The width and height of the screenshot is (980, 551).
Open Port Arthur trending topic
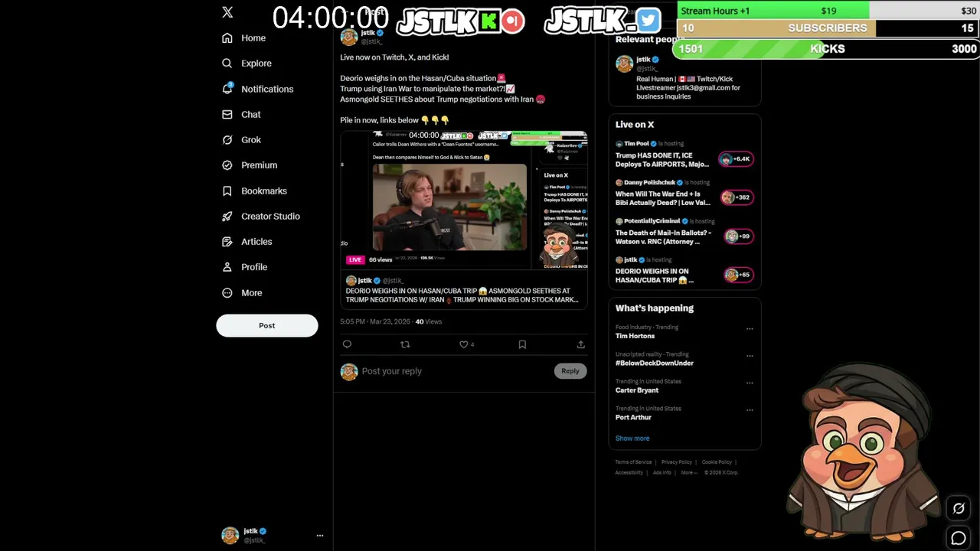pyautogui.click(x=633, y=417)
